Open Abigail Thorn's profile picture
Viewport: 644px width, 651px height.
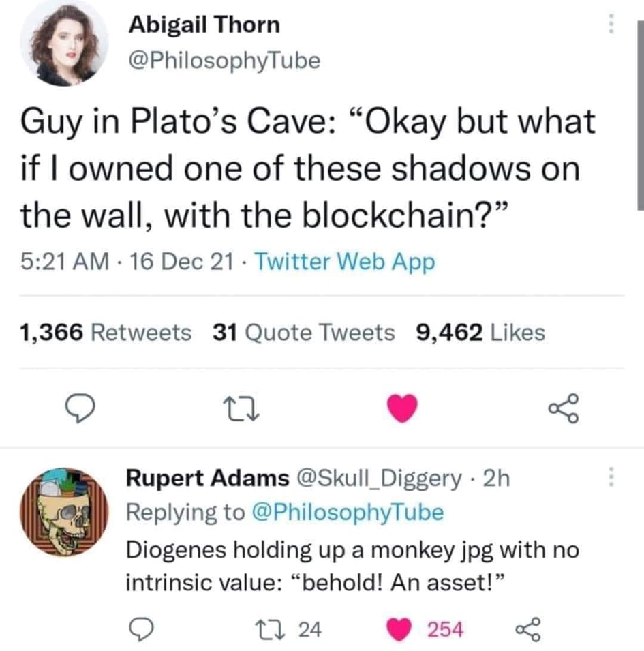click(64, 43)
